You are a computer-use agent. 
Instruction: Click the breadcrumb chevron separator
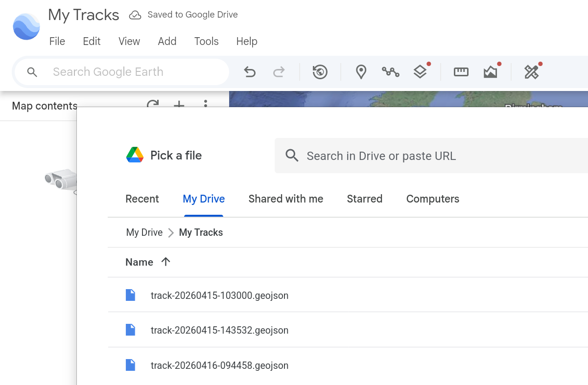[x=171, y=233]
